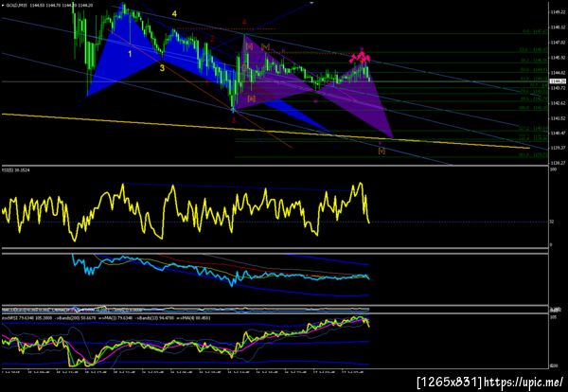Click the RSI scale value 100
Viewport: 568px width, 392px height.
pos(553,169)
